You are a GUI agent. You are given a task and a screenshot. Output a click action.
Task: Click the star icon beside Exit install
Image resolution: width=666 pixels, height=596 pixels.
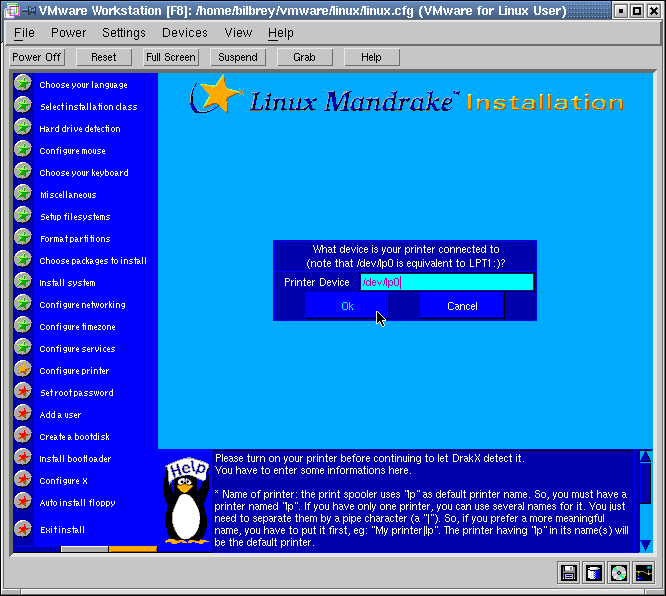tap(23, 529)
